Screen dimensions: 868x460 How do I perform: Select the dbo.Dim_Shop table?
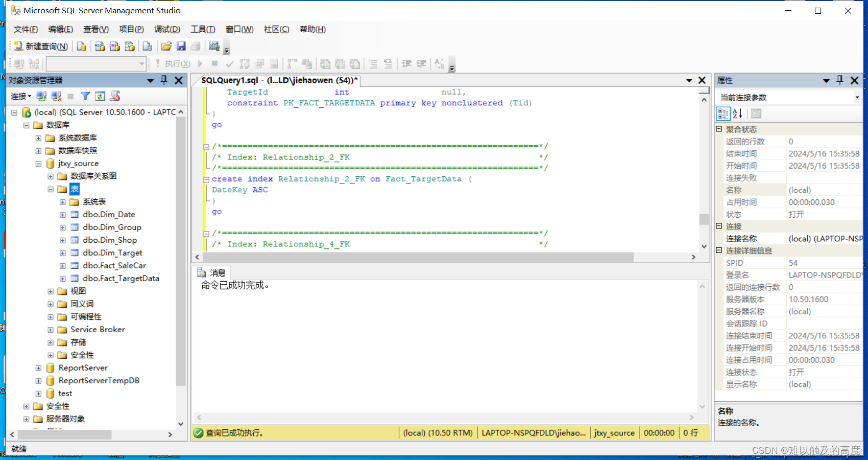110,240
